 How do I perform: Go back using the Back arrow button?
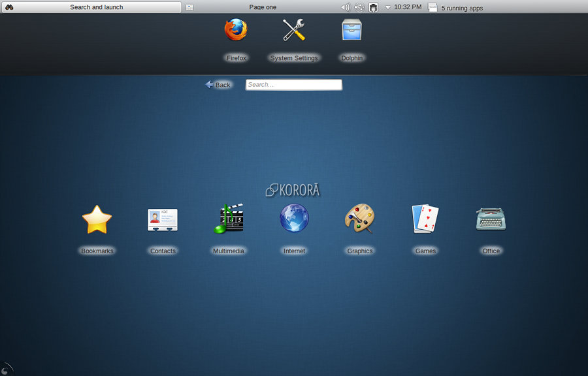point(218,85)
